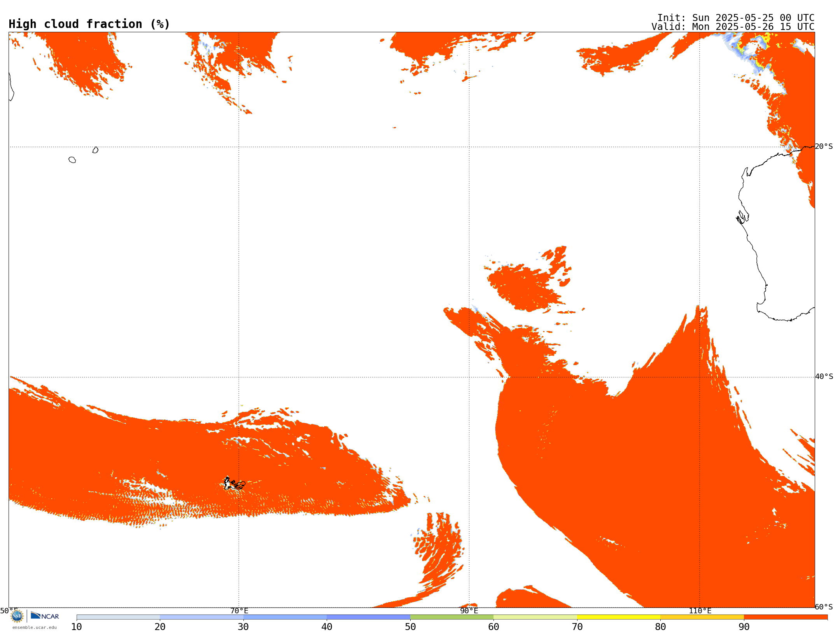Pick the 80-90 amber colorbar segment
The height and width of the screenshot is (632, 840).
[x=702, y=617]
